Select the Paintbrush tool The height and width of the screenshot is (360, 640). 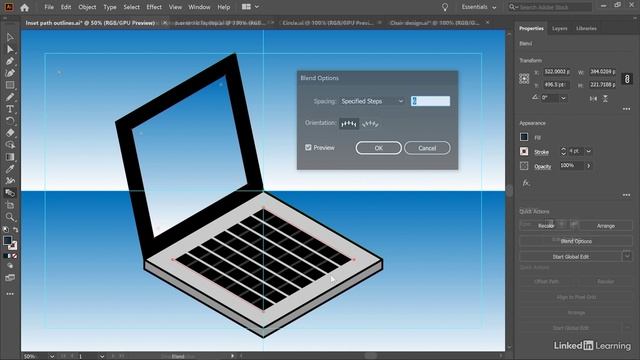point(10,97)
